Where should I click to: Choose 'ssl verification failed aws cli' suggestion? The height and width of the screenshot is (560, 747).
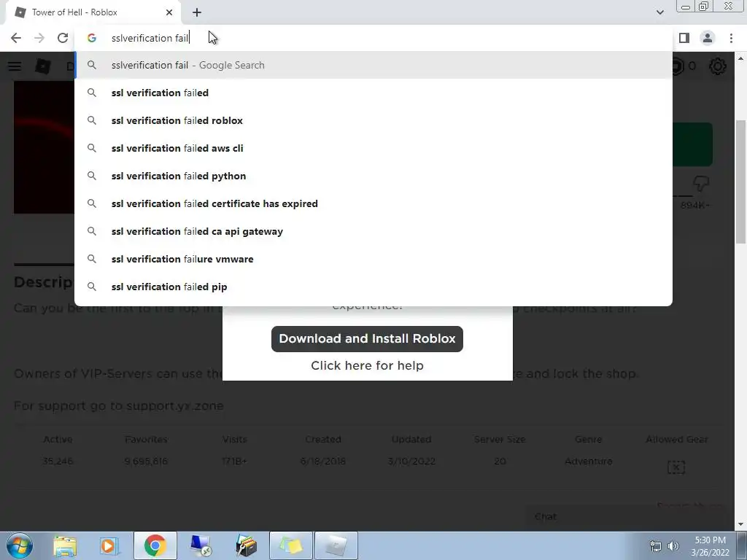point(373,148)
